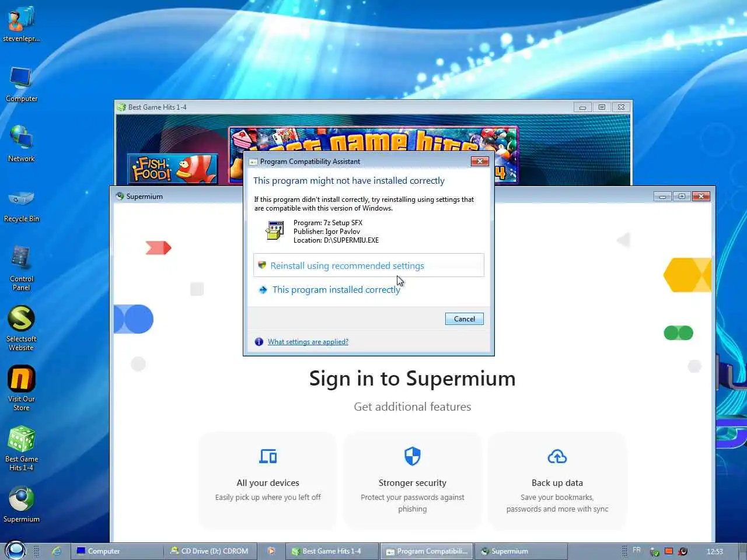The width and height of the screenshot is (747, 560).
Task: Launch Internet Explorer from quick launch
Action: tap(57, 551)
